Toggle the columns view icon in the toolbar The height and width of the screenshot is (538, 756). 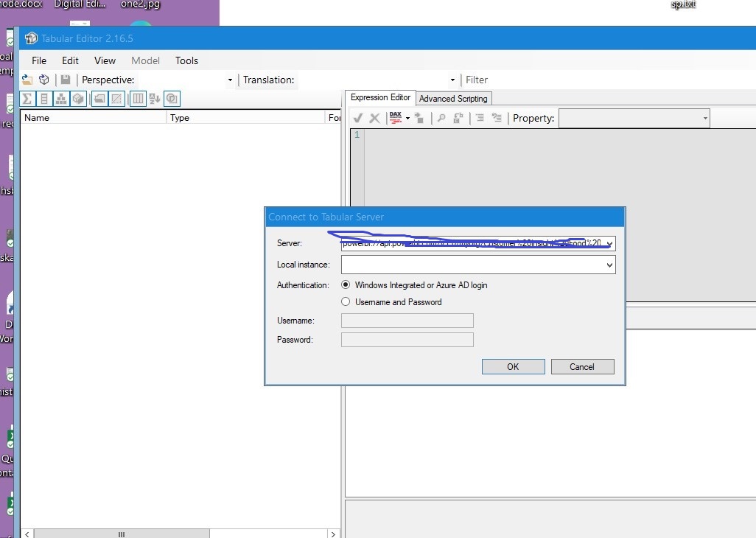(x=138, y=98)
